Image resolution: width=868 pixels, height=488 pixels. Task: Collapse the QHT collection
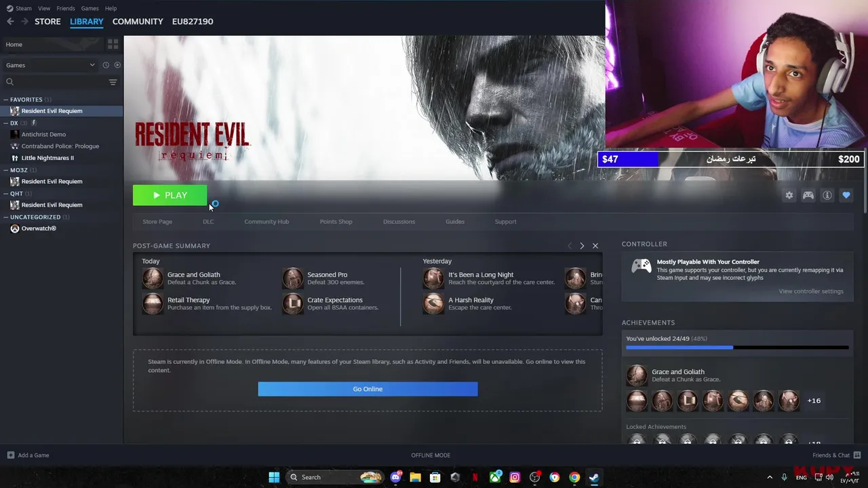pos(6,193)
